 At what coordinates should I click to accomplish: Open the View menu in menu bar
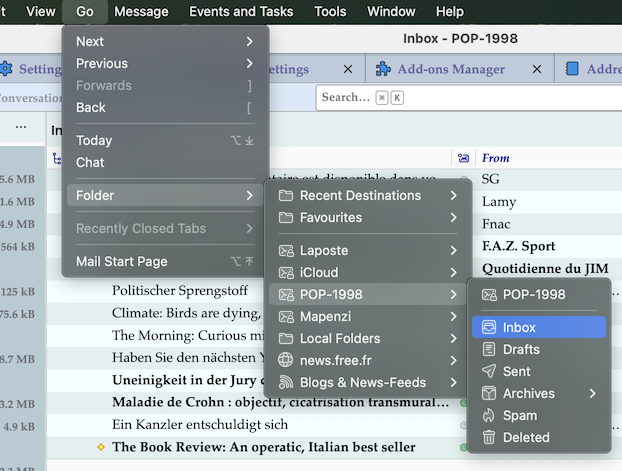point(40,12)
